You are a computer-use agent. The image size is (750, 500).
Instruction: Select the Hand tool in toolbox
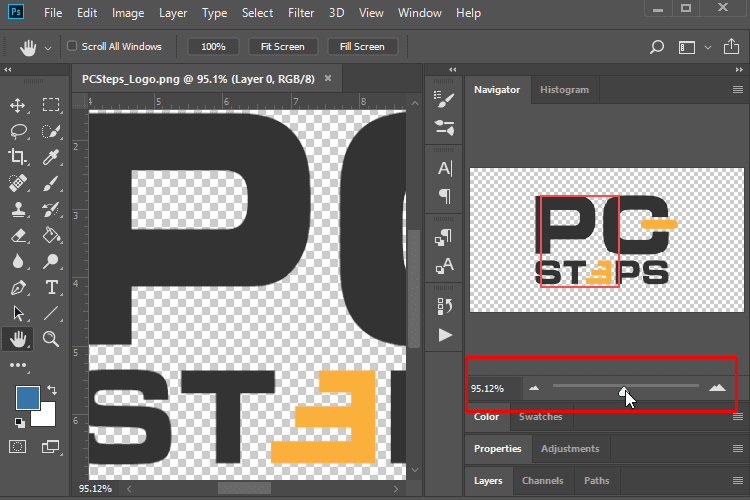[18, 339]
